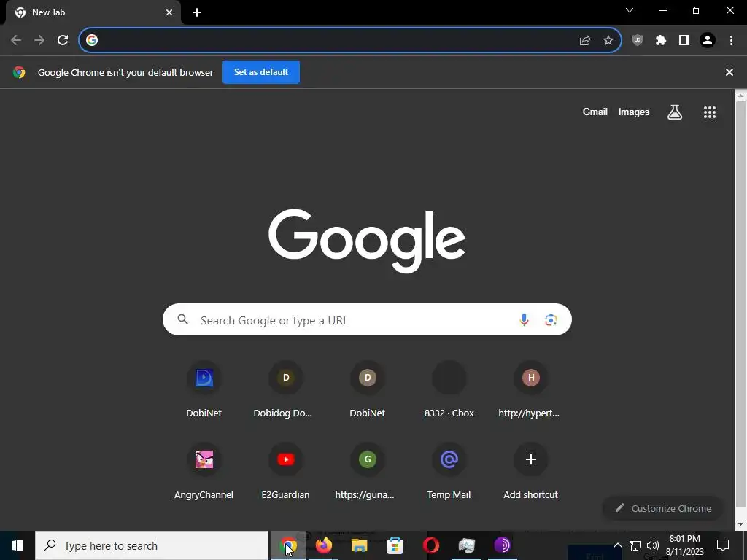This screenshot has width=747, height=560.
Task: Open the uBlock shield extension icon
Action: coord(638,41)
